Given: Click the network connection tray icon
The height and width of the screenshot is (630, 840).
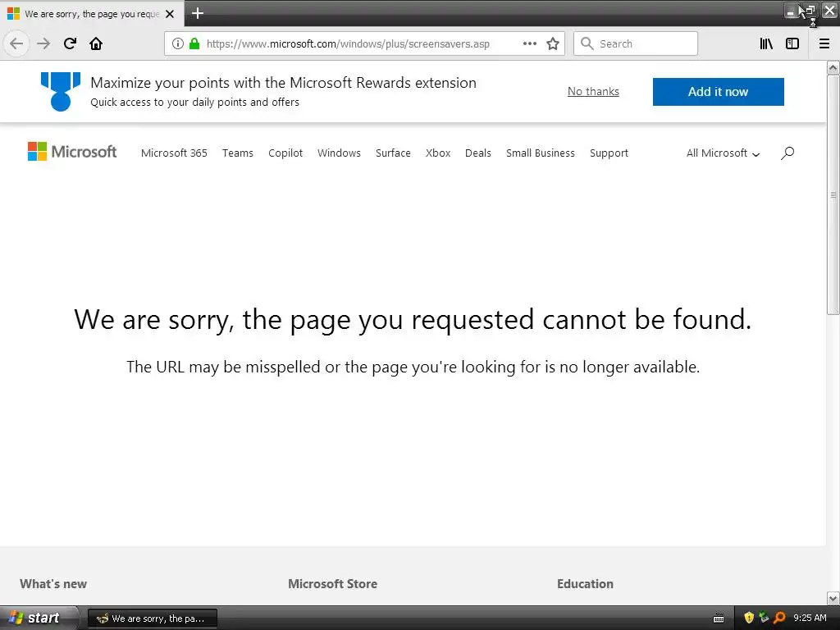Looking at the screenshot, I should click(764, 618).
